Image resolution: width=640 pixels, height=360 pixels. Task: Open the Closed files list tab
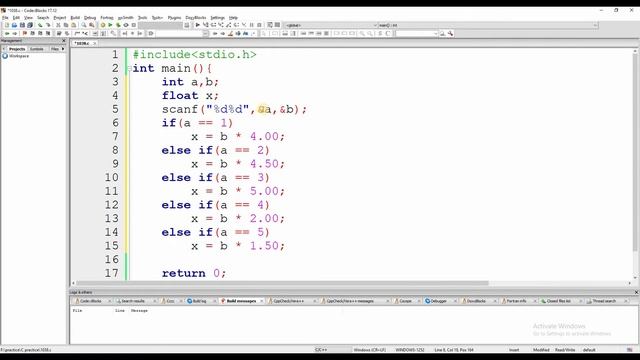point(558,301)
